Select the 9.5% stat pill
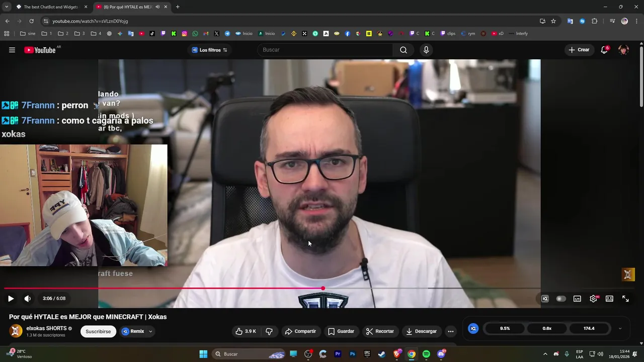This screenshot has height=362, width=644. point(505,328)
